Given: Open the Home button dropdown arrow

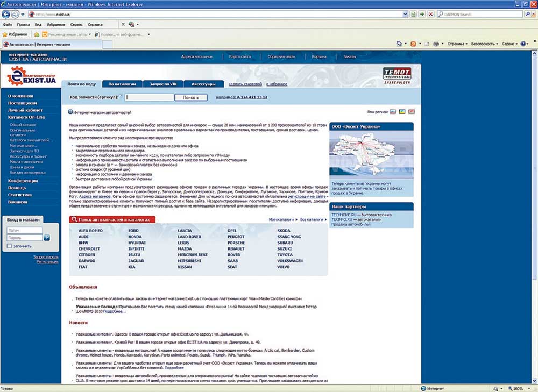Looking at the screenshot, I should tap(406, 44).
